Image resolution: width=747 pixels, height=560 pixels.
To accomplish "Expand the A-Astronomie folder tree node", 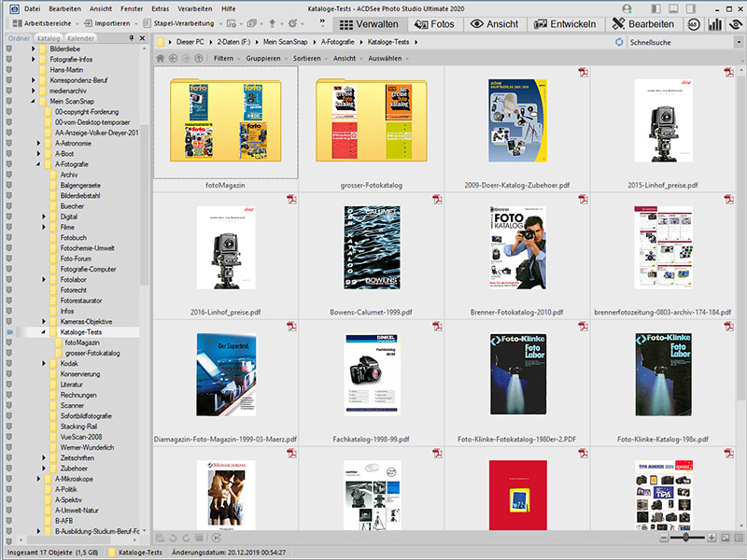I will [40, 143].
